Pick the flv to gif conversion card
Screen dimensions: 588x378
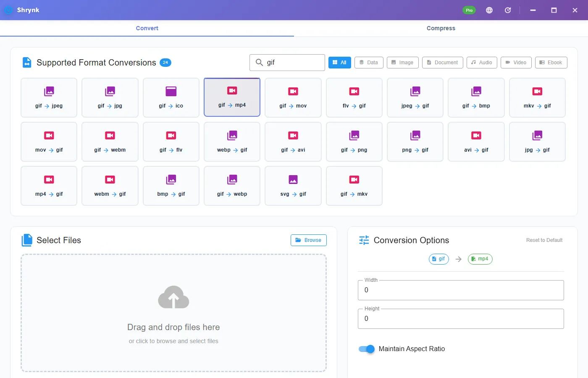click(x=354, y=97)
